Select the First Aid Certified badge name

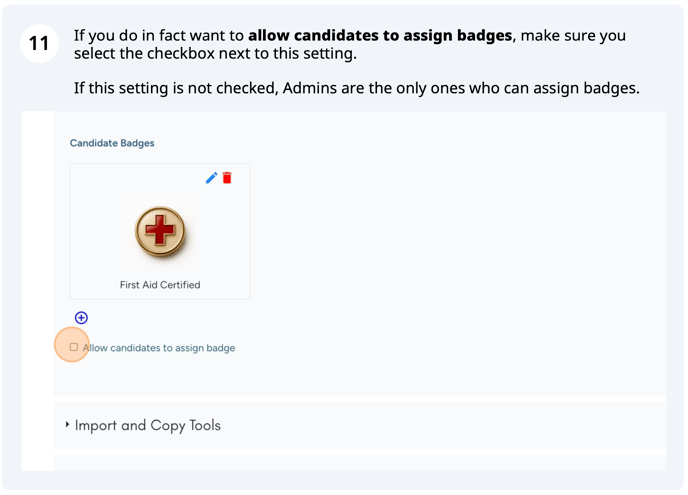point(160,285)
